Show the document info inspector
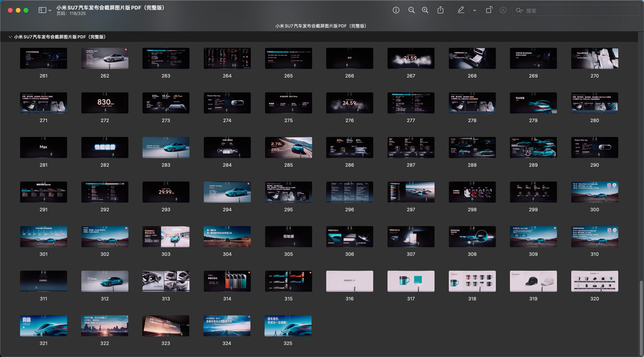Screen dimensions: 644x357 click(x=396, y=10)
